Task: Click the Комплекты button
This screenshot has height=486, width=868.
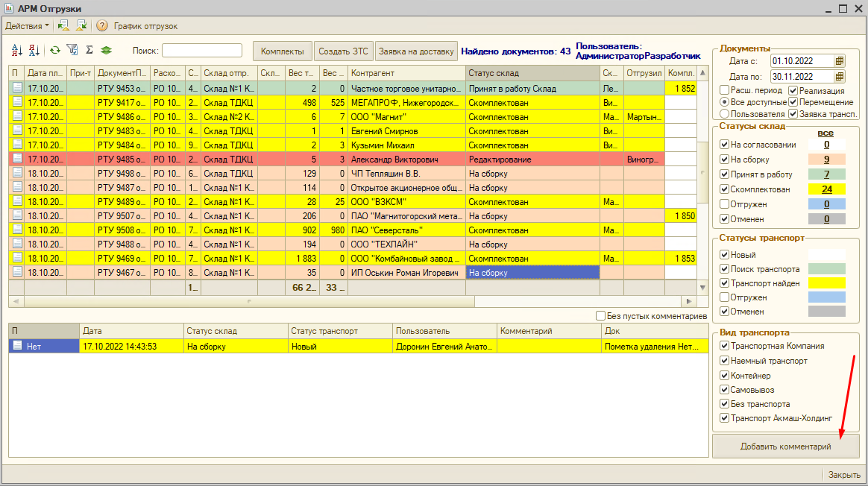Action: 283,51
